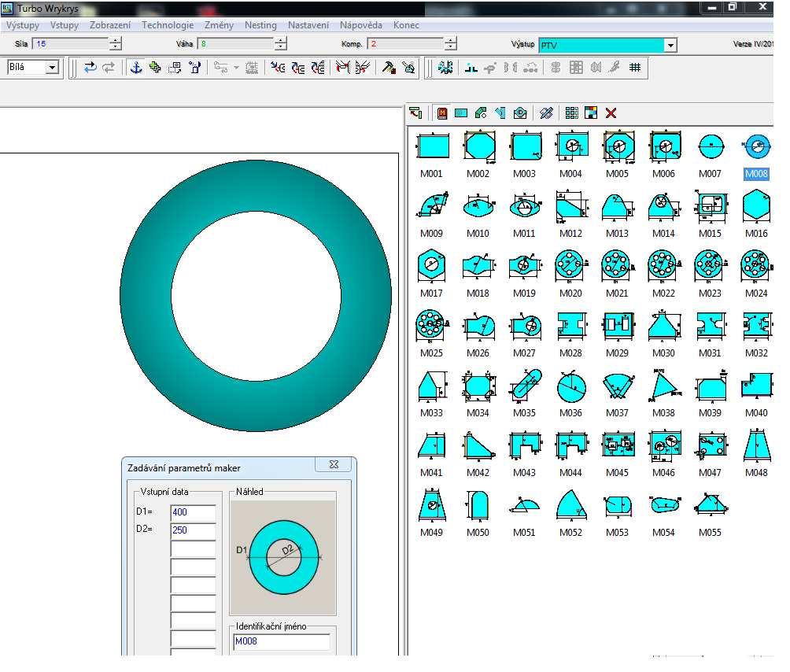Open the Výstup PTV dropdown
This screenshot has width=790, height=672.
[670, 46]
